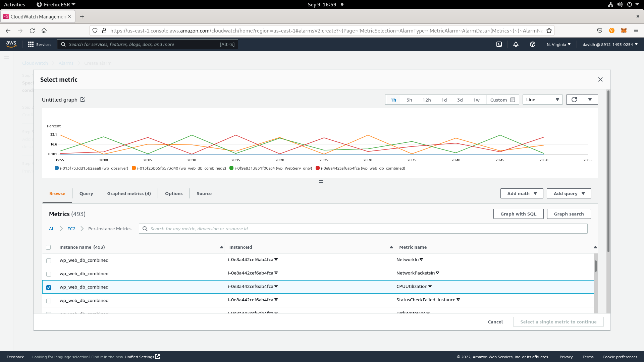Open the custom time range calendar icon
This screenshot has height=362, width=644.
pos(513,100)
